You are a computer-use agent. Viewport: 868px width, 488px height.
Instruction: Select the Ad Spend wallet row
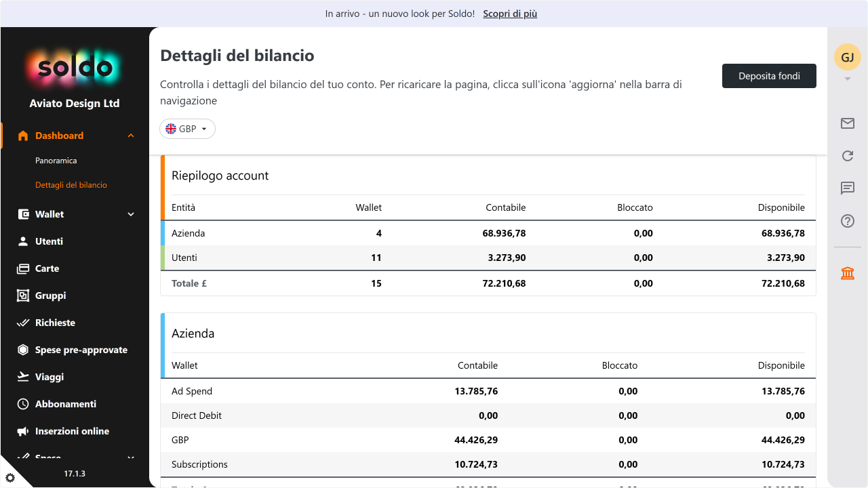[488, 391]
